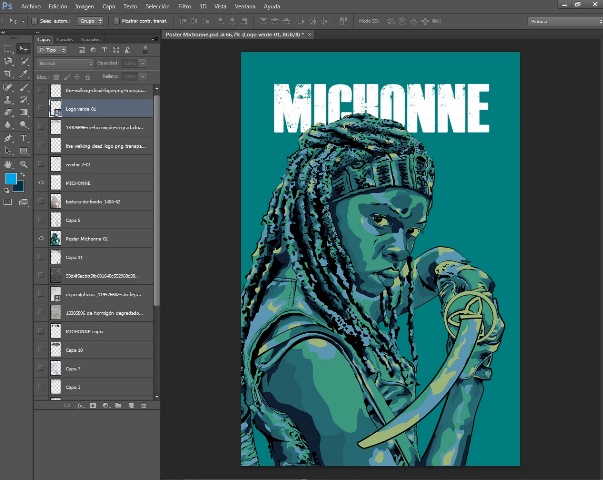This screenshot has height=480, width=603.
Task: Toggle Quick Mask mode
Action: point(8,202)
